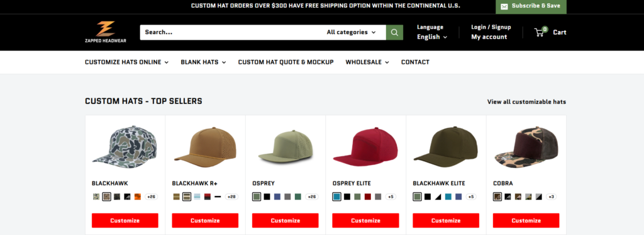The image size is (644, 235).
Task: Show +26 more Osprey colors
Action: tap(312, 197)
